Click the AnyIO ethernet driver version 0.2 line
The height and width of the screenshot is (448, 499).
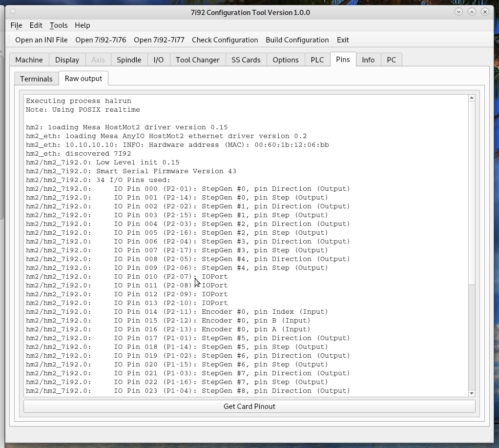[x=166, y=136]
